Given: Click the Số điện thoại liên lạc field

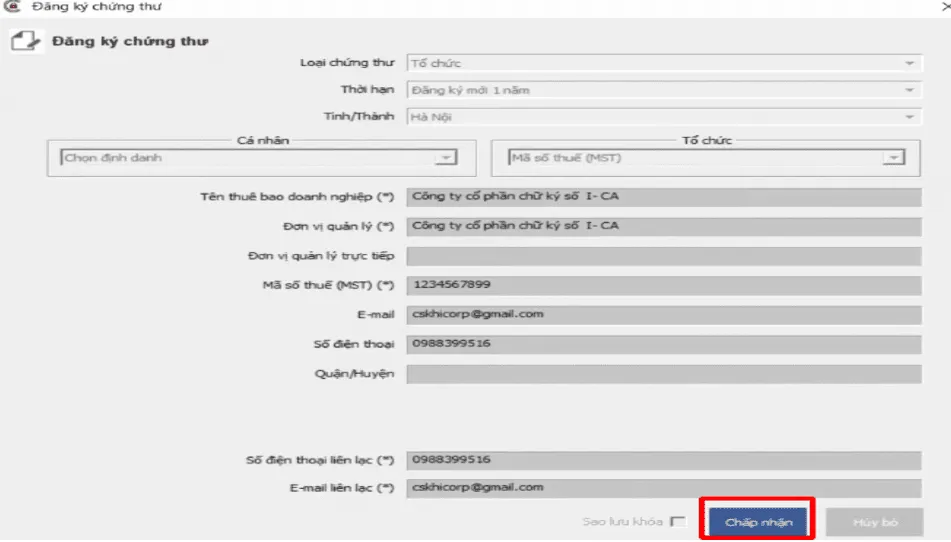Looking at the screenshot, I should click(x=664, y=460).
